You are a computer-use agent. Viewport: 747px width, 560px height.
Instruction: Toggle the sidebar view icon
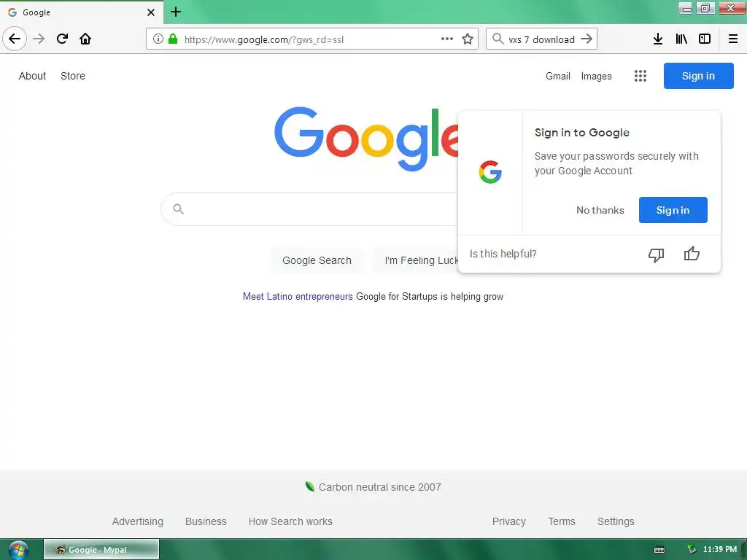click(x=705, y=39)
